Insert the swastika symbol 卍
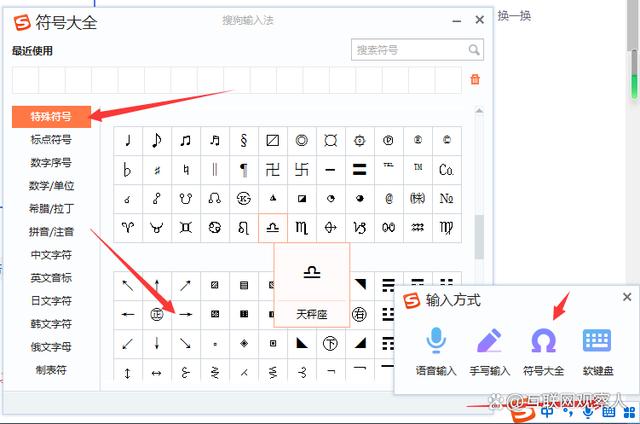 pos(273,170)
